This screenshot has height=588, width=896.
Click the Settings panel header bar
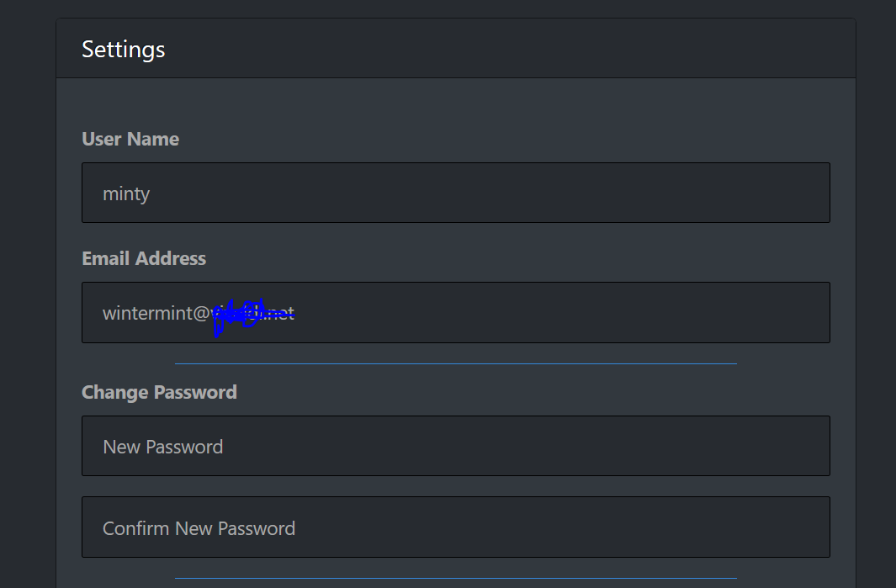point(455,48)
